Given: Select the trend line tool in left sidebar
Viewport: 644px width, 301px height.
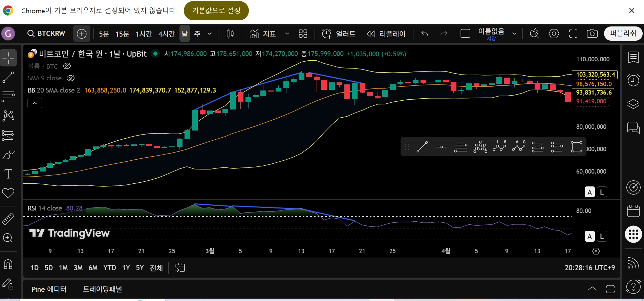Looking at the screenshot, I should point(8,77).
